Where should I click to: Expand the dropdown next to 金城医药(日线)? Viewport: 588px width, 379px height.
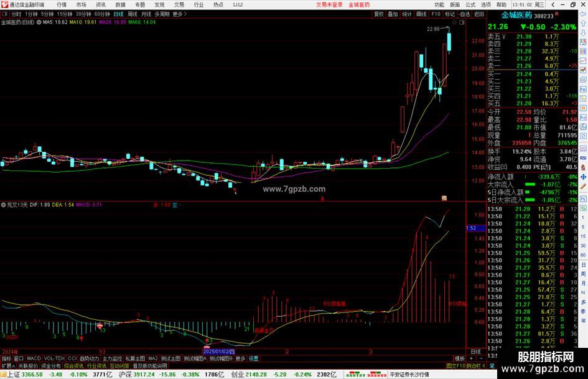pos(39,22)
